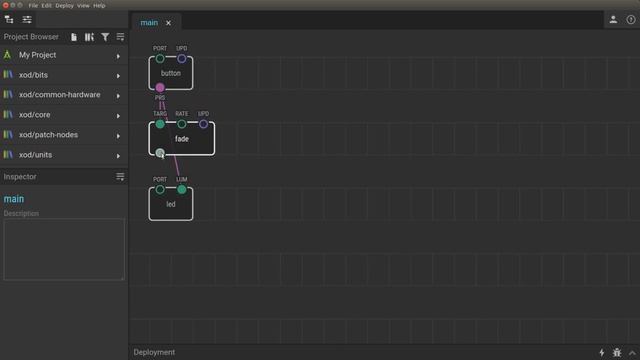Open the Help menu

click(99, 6)
